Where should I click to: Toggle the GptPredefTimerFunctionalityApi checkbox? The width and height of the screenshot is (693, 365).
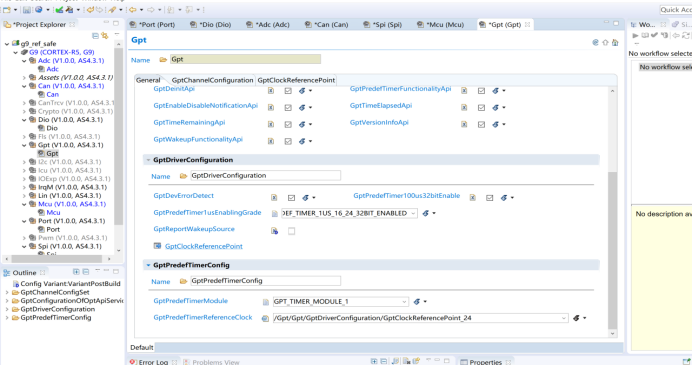click(481, 91)
